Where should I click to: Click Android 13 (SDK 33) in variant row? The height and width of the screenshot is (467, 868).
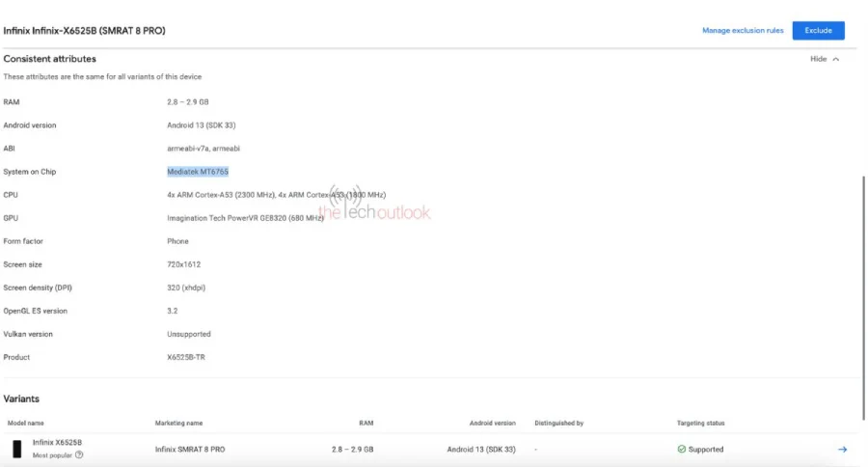[x=481, y=450]
